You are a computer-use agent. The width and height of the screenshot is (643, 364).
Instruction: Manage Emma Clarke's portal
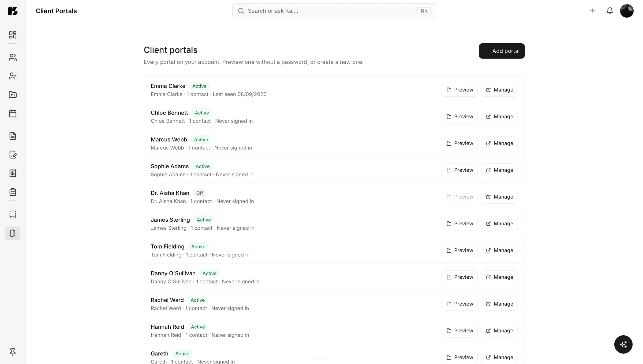(x=499, y=90)
